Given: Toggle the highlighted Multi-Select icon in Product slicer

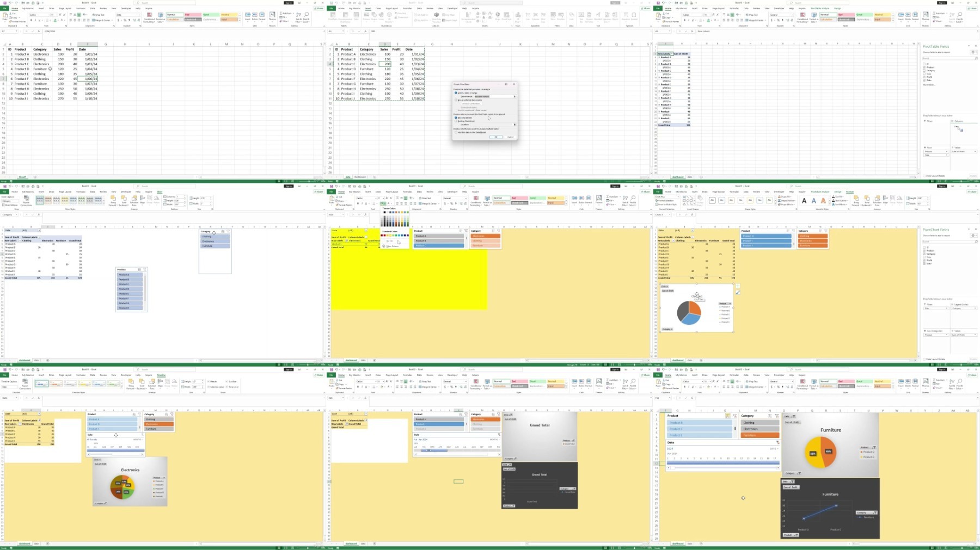Looking at the screenshot, I should [728, 416].
